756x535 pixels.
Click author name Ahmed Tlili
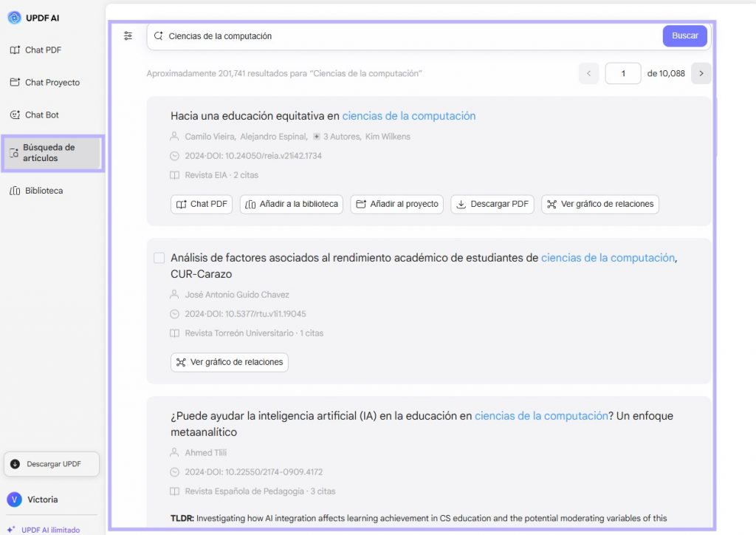click(x=206, y=453)
